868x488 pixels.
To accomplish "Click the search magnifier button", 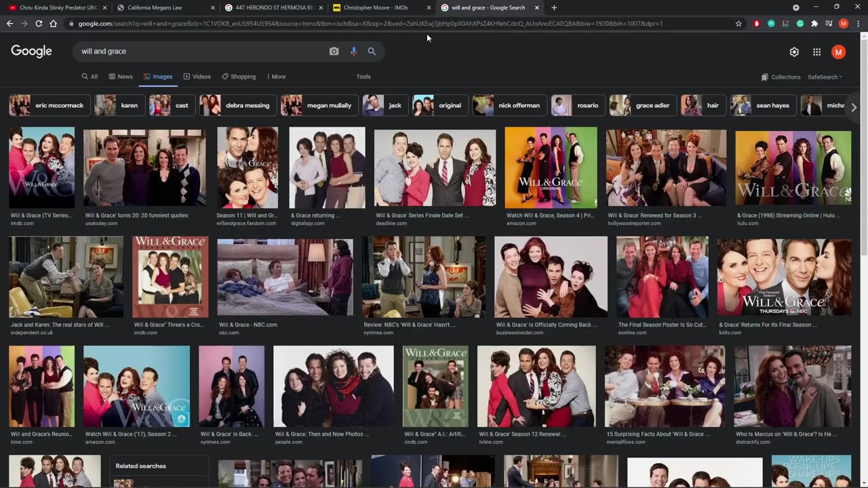I will [x=372, y=52].
